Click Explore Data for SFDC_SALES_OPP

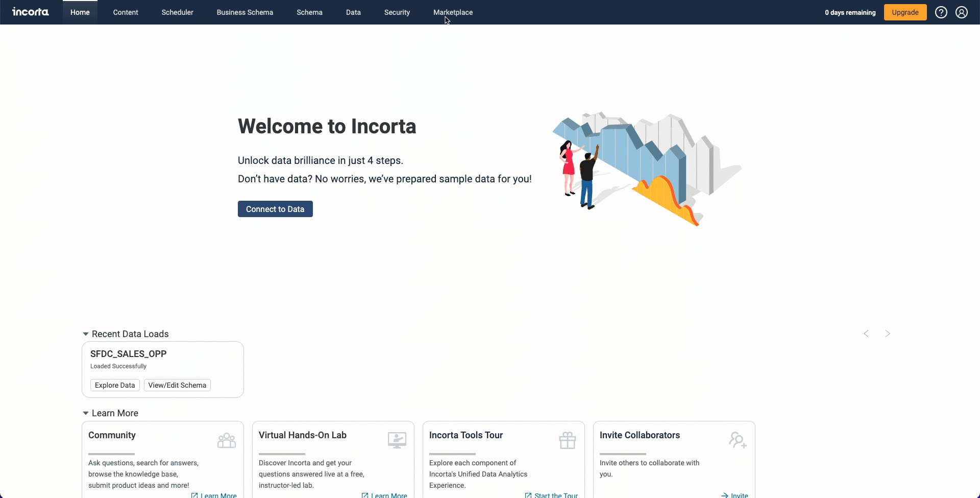[x=115, y=385]
